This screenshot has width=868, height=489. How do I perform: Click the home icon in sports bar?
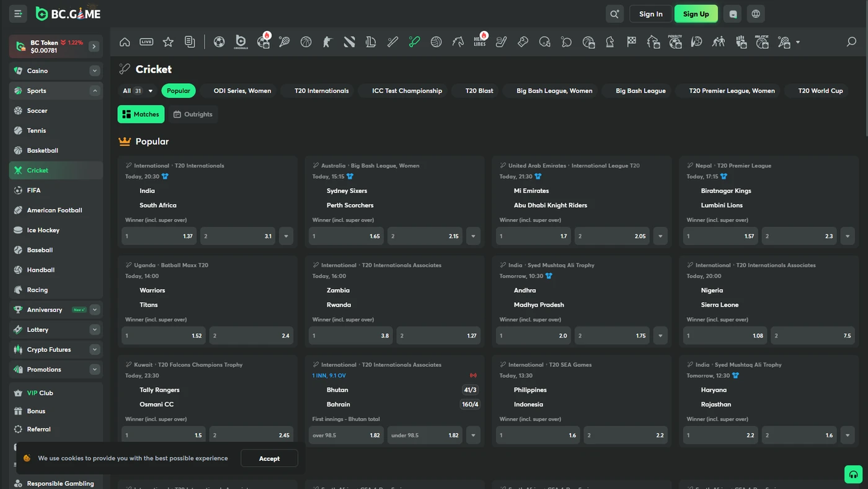[x=125, y=42]
